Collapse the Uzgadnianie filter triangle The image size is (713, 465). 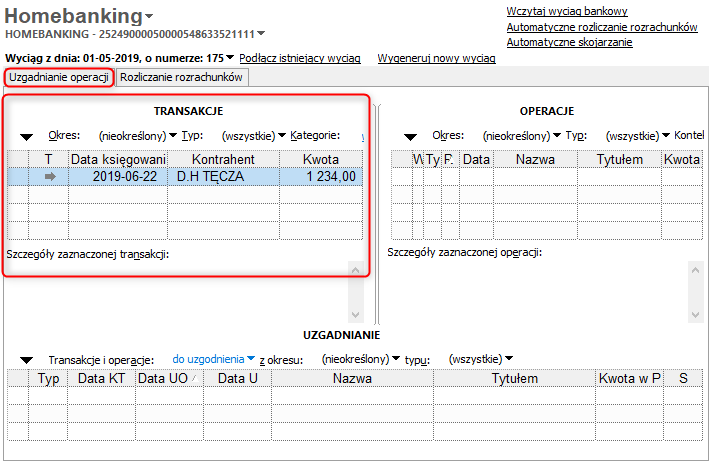click(27, 360)
